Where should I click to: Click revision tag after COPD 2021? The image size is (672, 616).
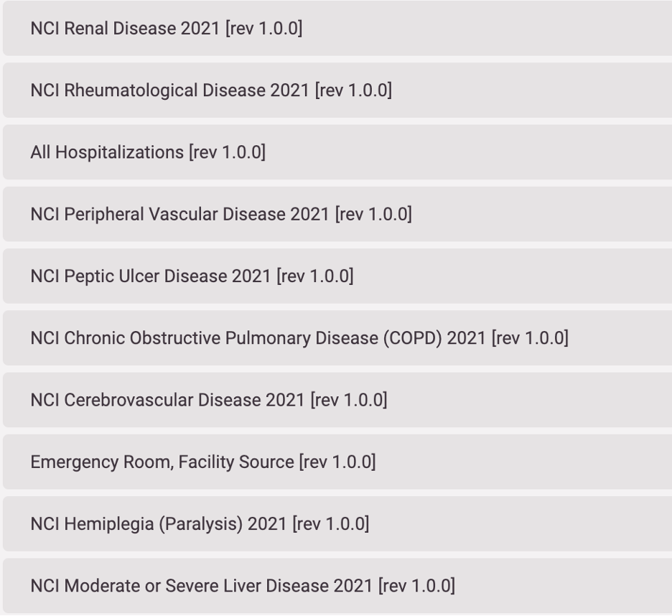pos(530,338)
